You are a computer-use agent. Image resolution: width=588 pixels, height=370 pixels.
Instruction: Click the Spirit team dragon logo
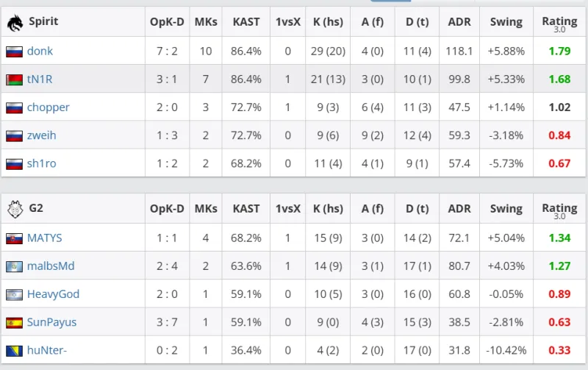coord(15,22)
